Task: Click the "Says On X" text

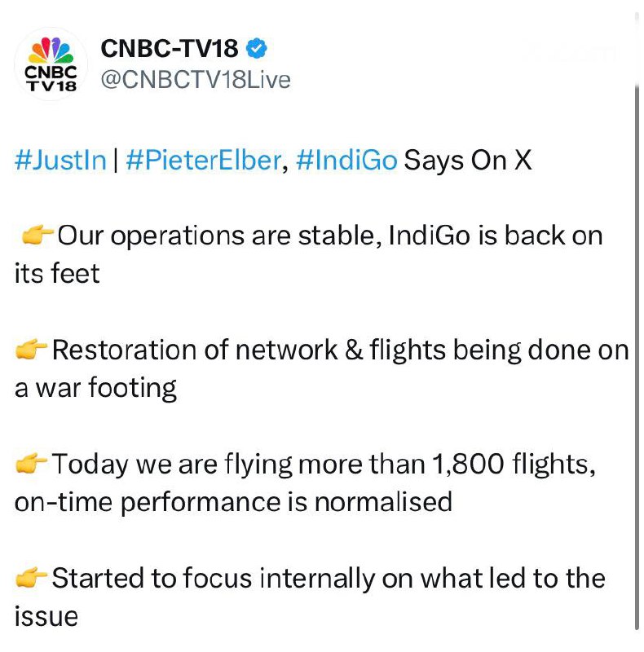Action: pos(468,160)
